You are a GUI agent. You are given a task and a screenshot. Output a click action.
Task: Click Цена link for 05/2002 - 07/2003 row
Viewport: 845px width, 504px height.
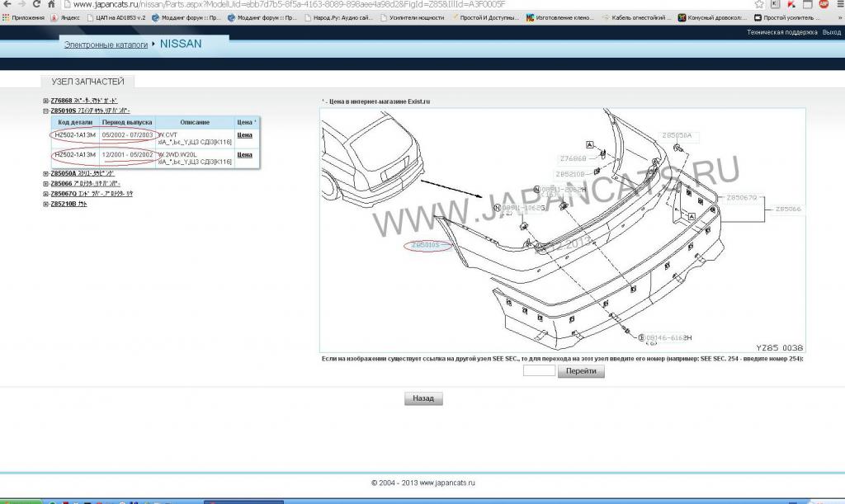pos(244,135)
